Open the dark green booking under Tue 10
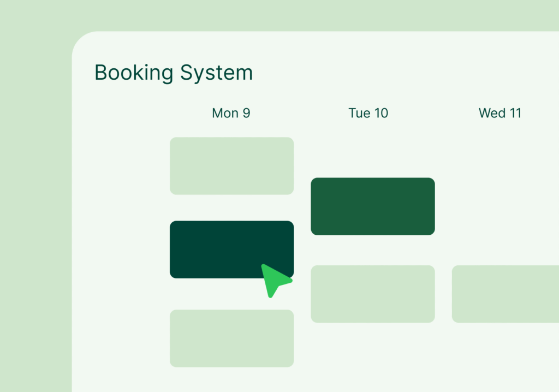Viewport: 559px width, 392px height. [372, 206]
